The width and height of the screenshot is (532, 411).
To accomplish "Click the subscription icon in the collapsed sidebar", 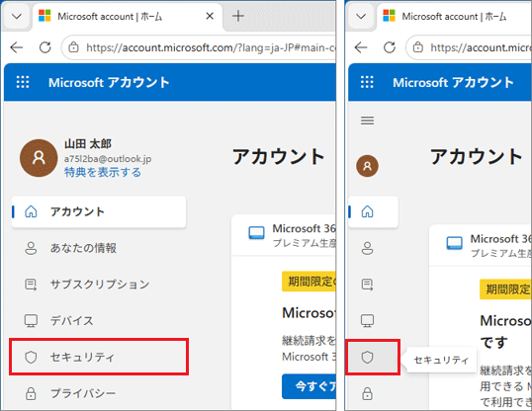I will pos(367,285).
